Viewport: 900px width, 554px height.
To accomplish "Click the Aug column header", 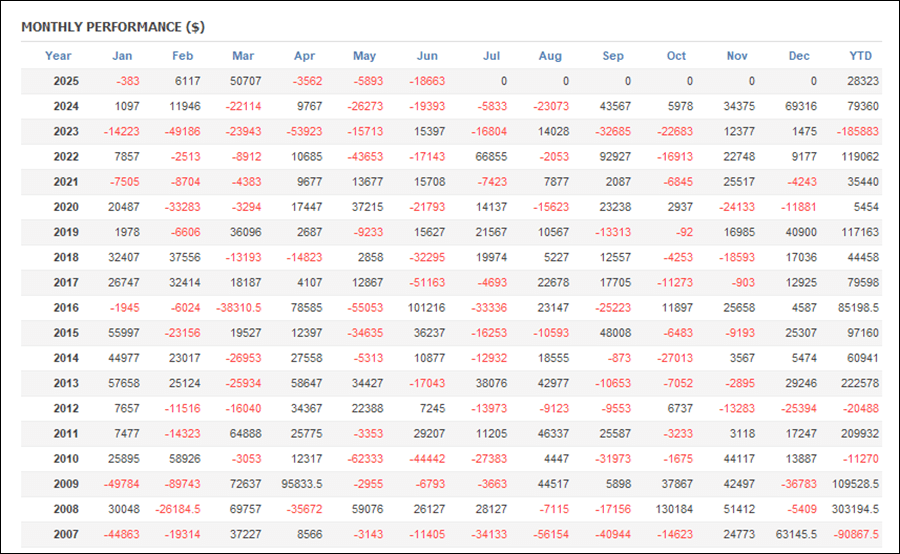I will (x=550, y=56).
